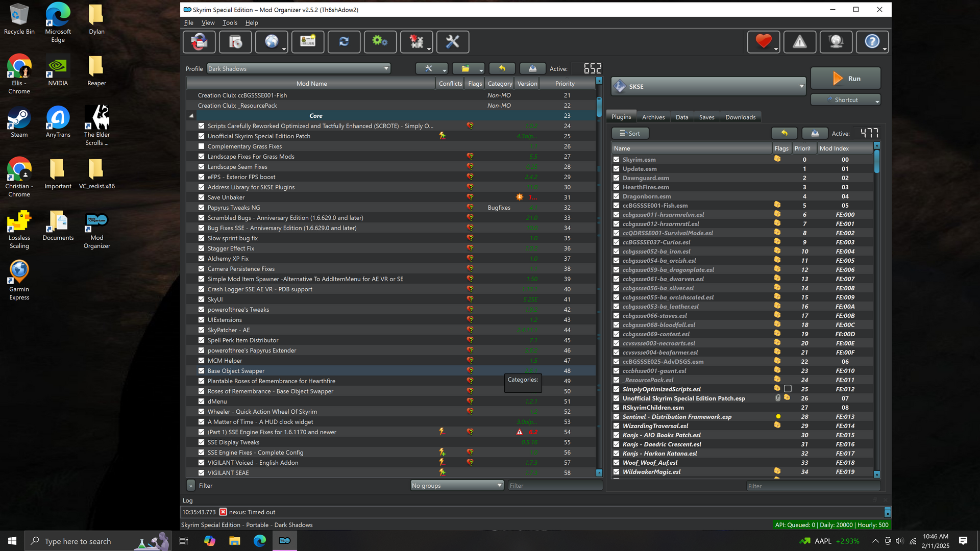Open the Executables gears icon
980x551 pixels.
point(380,42)
